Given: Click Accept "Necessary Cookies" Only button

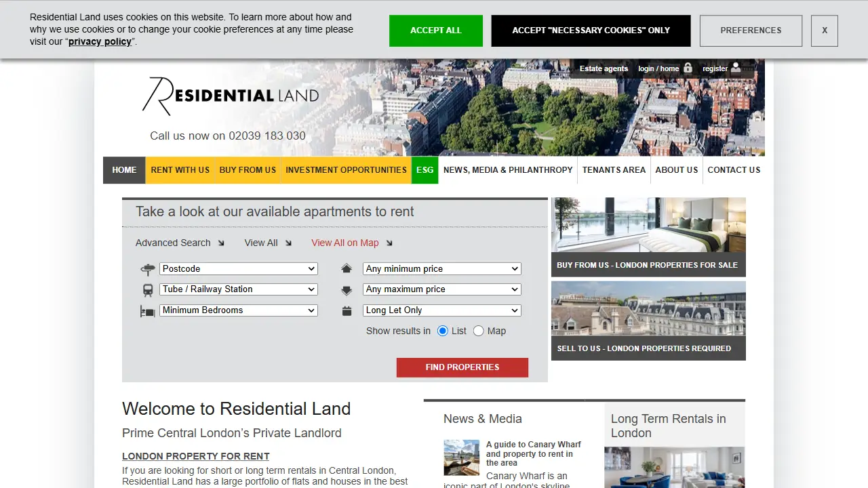Looking at the screenshot, I should click(x=591, y=30).
